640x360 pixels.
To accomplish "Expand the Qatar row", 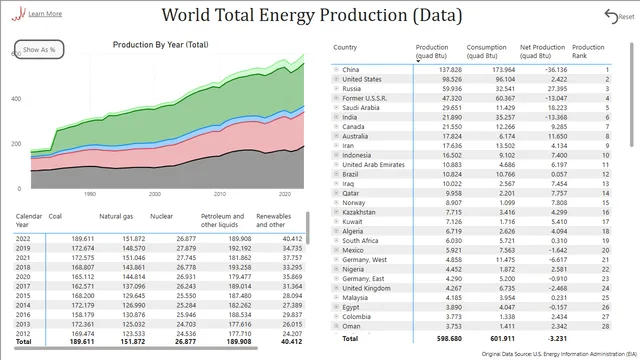I will (x=336, y=193).
